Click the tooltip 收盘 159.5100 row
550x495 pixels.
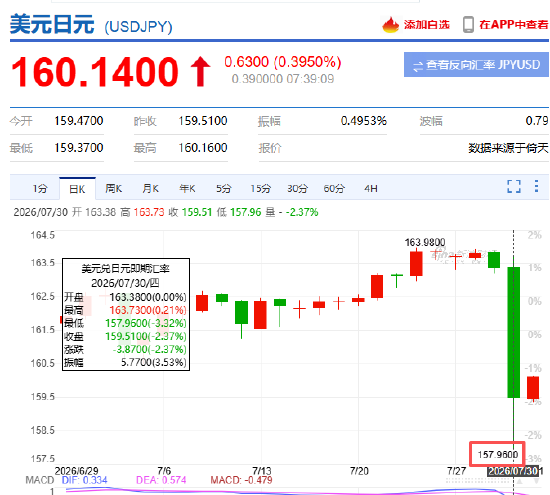[125, 336]
